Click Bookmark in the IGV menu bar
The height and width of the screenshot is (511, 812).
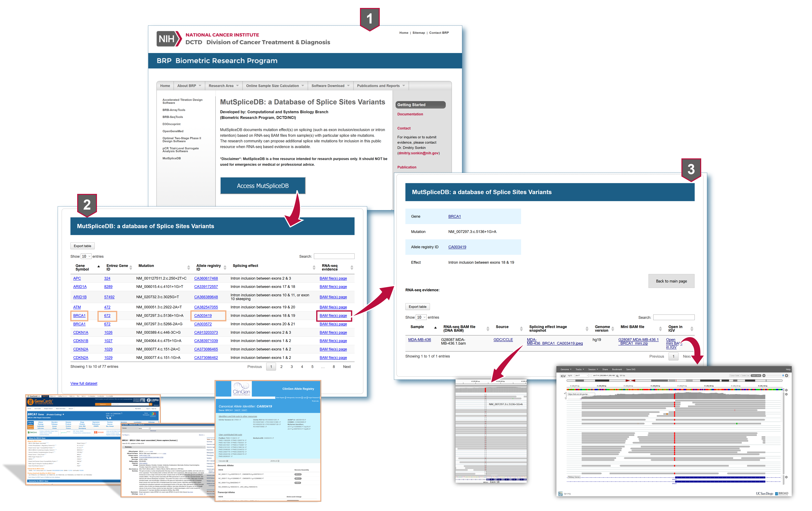tap(617, 370)
